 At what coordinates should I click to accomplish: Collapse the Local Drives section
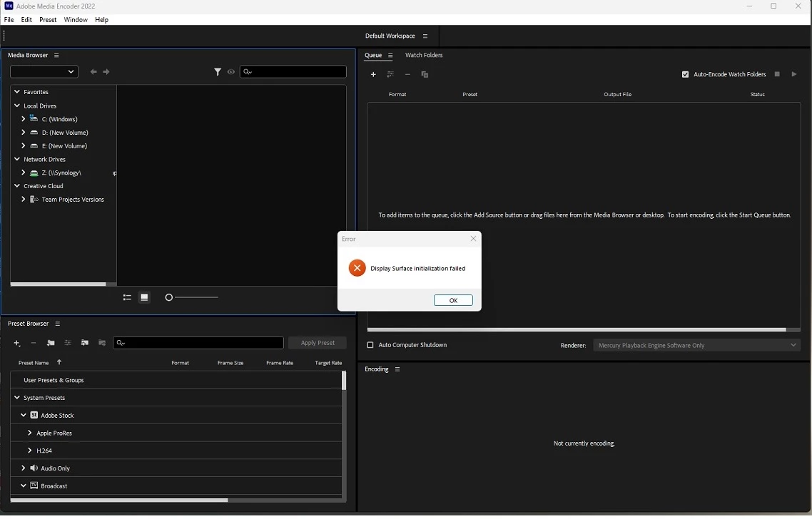17,106
